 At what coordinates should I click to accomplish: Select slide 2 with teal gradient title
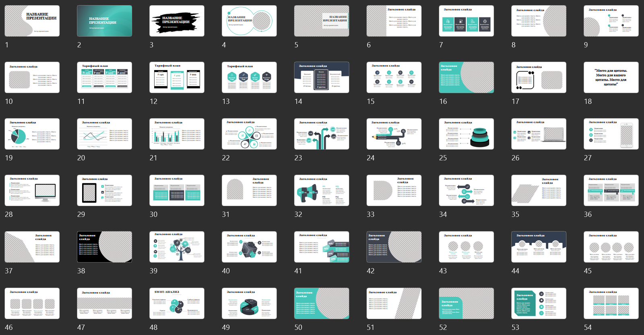104,21
